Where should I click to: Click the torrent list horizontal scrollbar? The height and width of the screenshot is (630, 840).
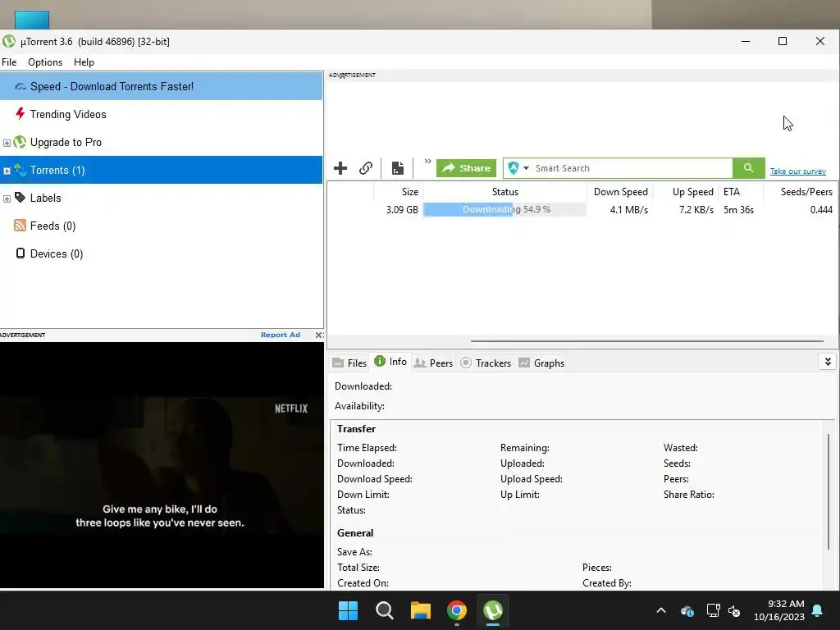646,340
